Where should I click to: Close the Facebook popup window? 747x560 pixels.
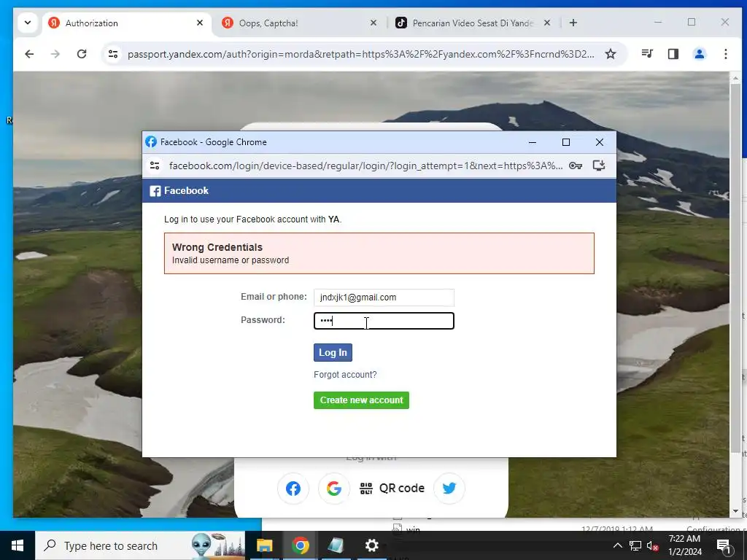click(600, 142)
